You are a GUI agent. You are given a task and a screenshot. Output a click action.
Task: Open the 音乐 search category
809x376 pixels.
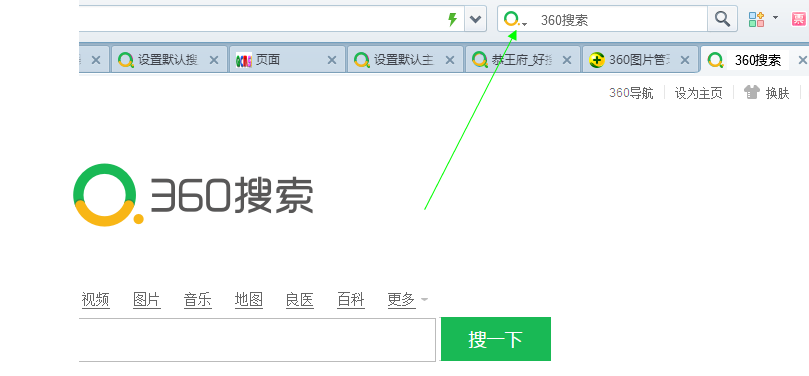point(198,300)
